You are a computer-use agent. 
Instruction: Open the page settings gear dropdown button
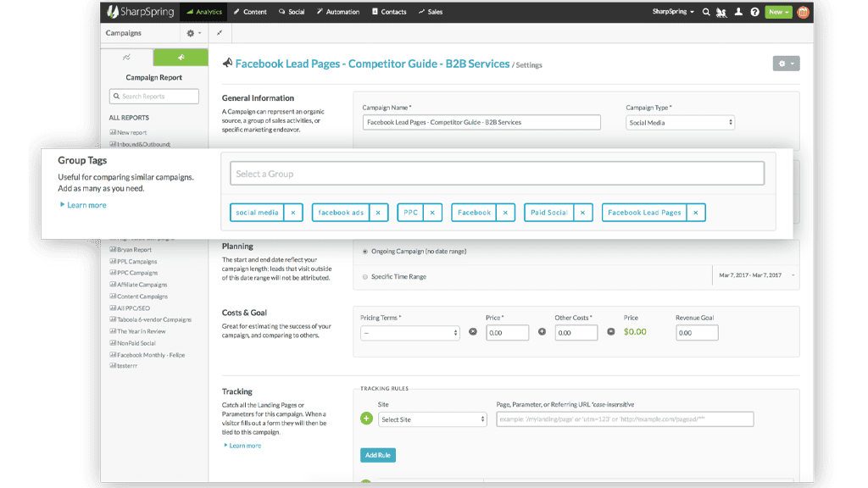[786, 64]
